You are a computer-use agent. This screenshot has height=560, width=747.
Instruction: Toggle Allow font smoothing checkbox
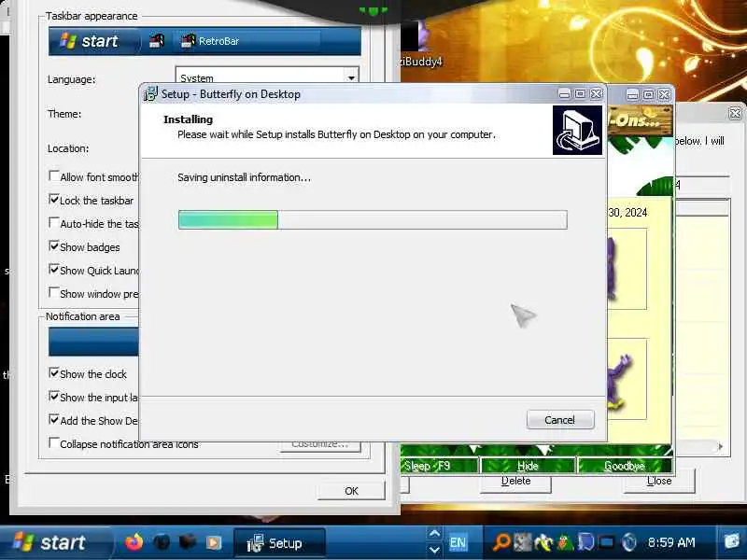(54, 175)
